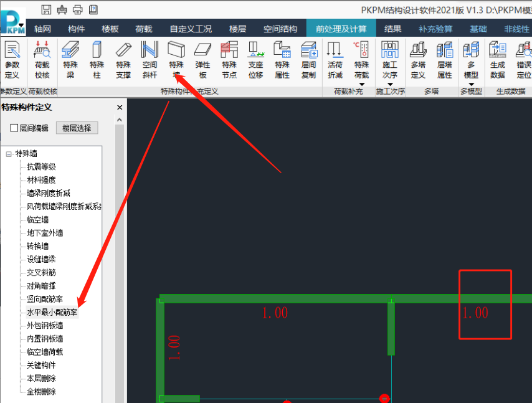
Task: Switch to 楼板 ribbon tab
Action: tap(110, 29)
